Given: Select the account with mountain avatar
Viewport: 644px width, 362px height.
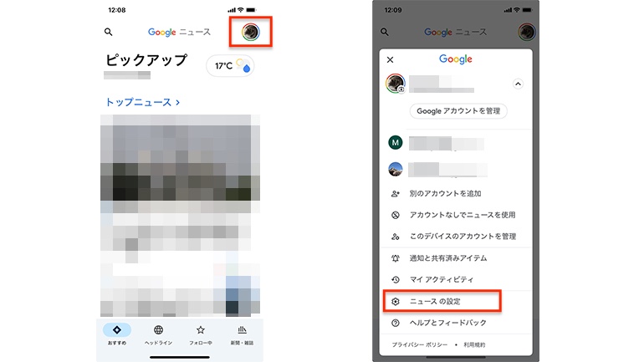Looking at the screenshot, I should pos(456,169).
